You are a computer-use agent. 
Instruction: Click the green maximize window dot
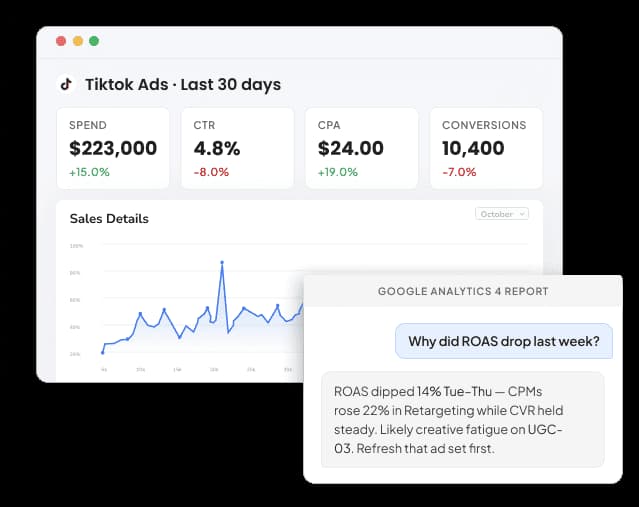click(94, 41)
